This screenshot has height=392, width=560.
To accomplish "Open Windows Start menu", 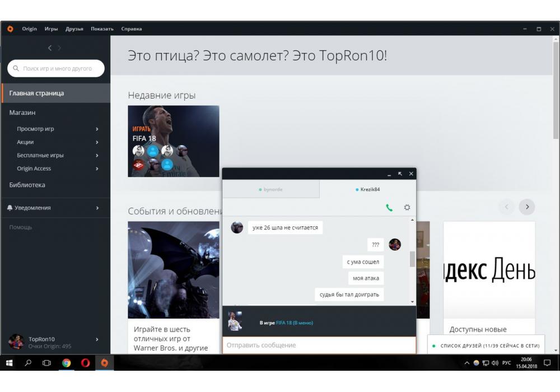I will pyautogui.click(x=10, y=363).
